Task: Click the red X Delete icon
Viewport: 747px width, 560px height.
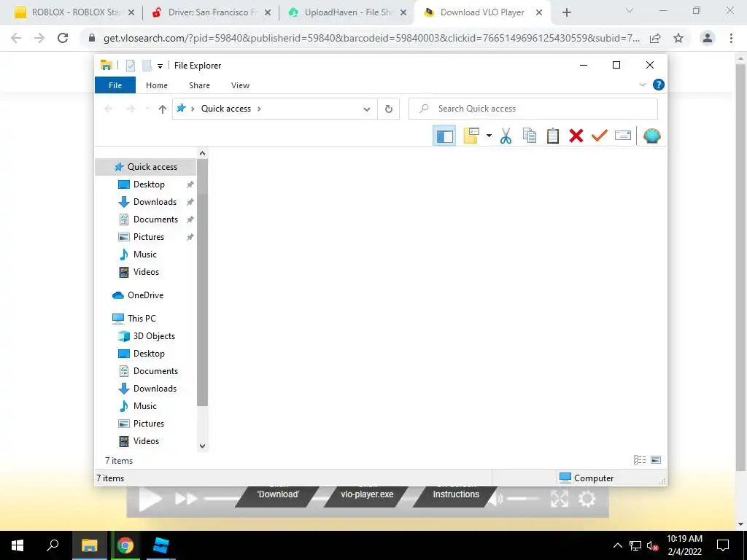Action: [576, 136]
